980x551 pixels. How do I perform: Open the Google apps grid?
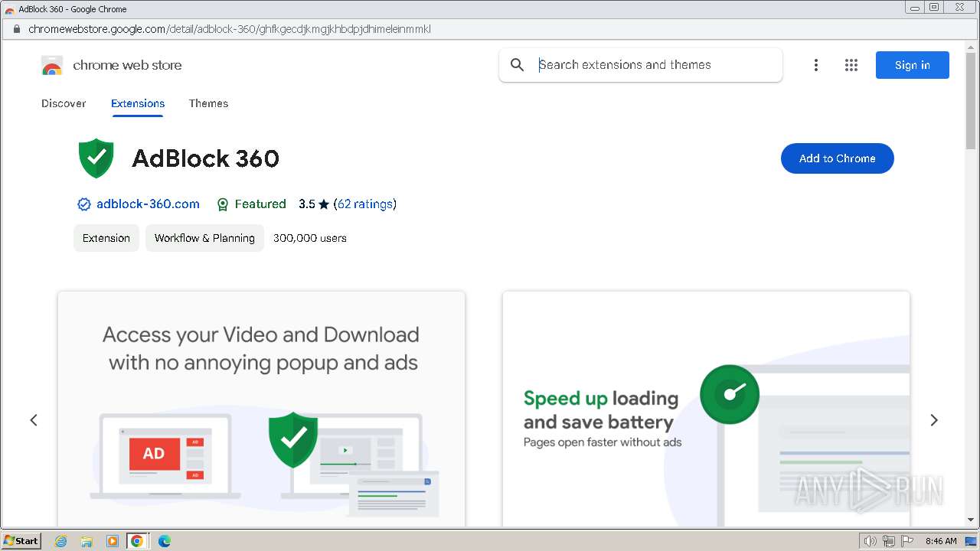[x=851, y=65]
